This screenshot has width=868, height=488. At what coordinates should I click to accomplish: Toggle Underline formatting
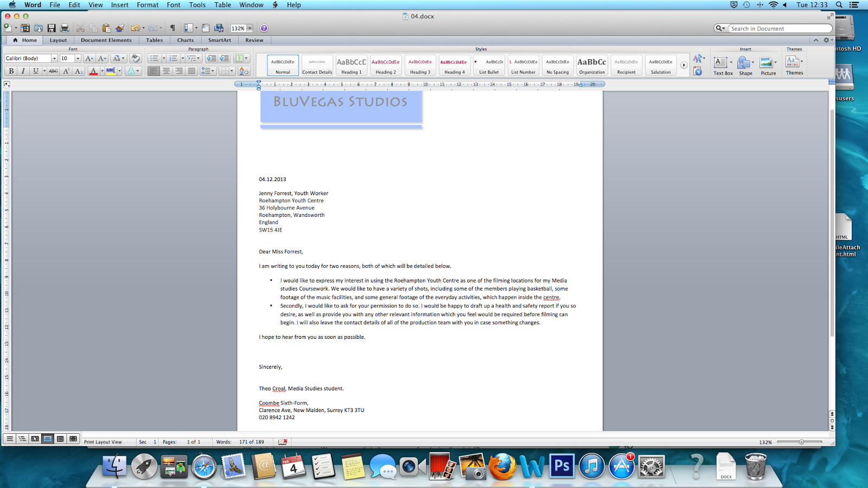tap(36, 71)
